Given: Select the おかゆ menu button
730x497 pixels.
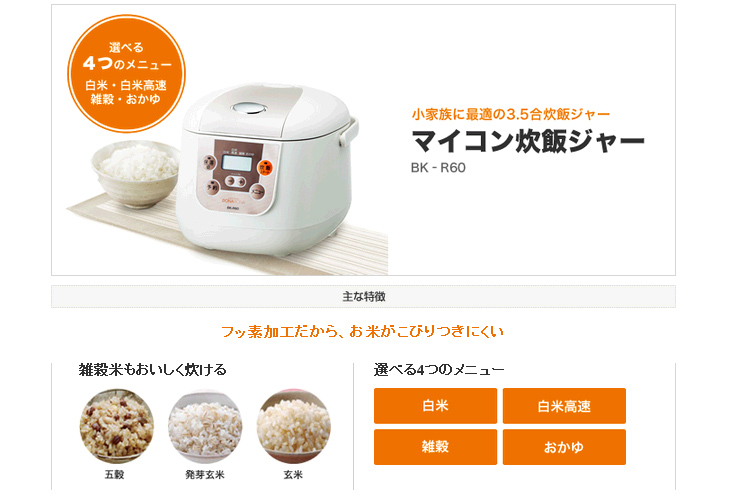Looking at the screenshot, I should point(564,447).
